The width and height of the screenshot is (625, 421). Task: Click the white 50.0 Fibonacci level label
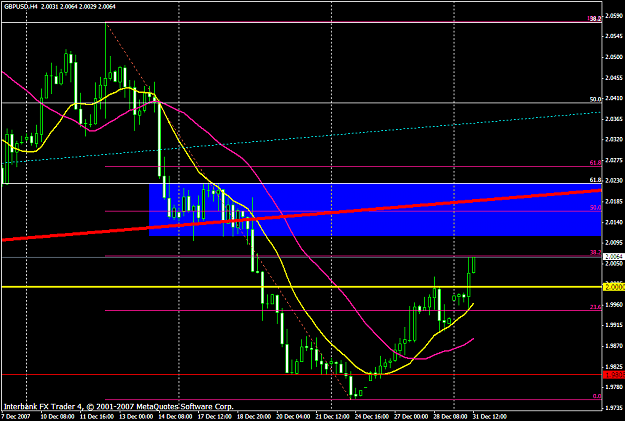pos(596,99)
